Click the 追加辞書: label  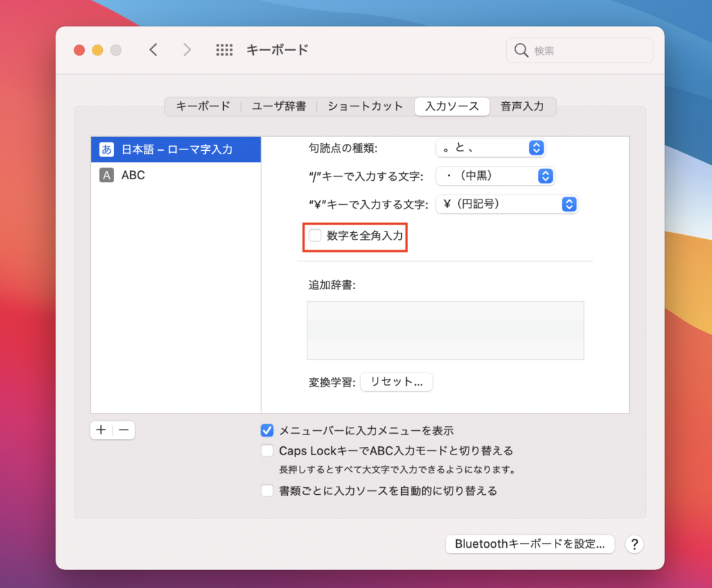[332, 285]
